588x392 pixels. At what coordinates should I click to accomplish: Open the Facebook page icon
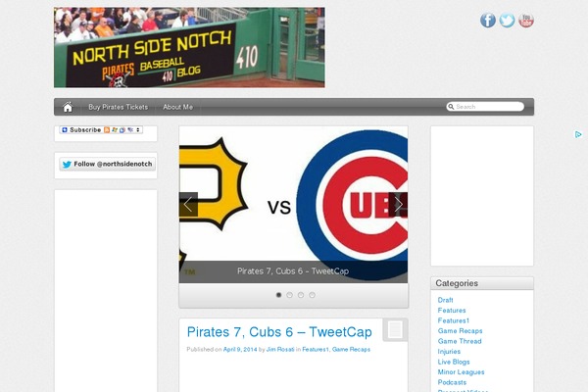point(487,21)
